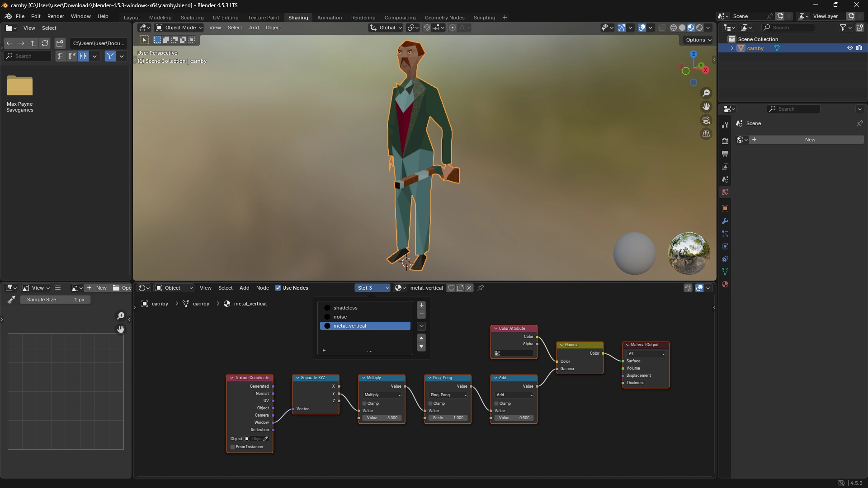
Task: Adjust the Ping-Pong Scale value field
Action: tap(448, 418)
